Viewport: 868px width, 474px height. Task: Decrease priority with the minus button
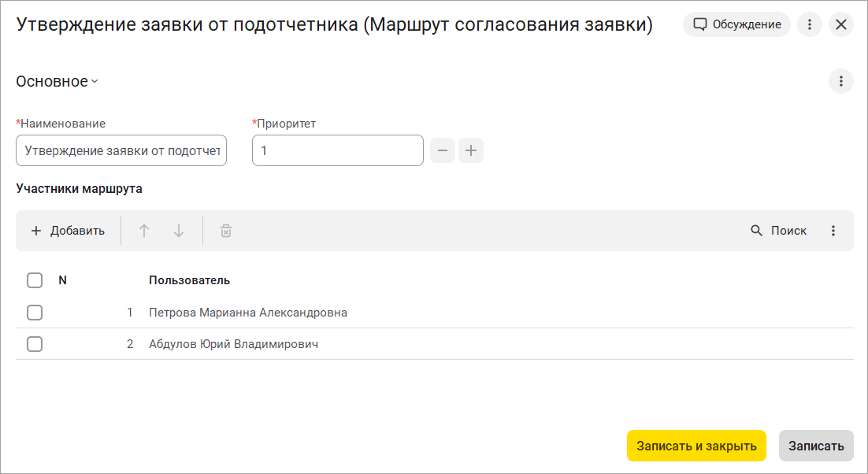click(443, 150)
